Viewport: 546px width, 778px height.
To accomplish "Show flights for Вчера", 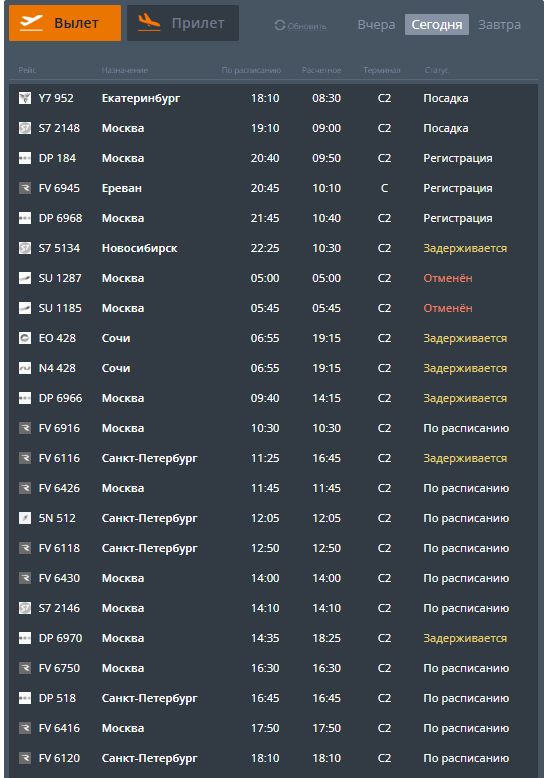I will click(376, 25).
